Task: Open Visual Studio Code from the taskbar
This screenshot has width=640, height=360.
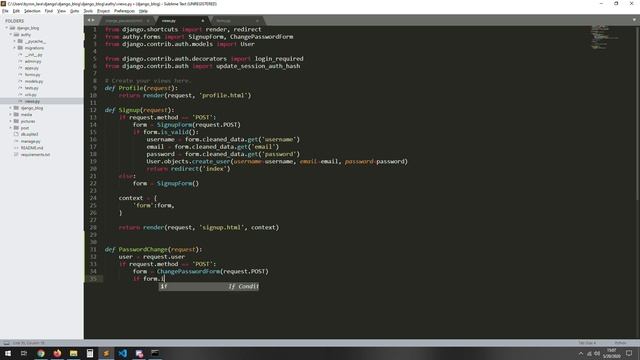Action: [122, 353]
